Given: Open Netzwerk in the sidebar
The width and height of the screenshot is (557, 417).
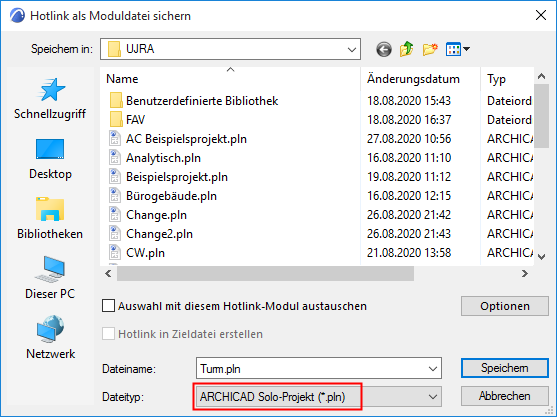Looking at the screenshot, I should coord(50,338).
